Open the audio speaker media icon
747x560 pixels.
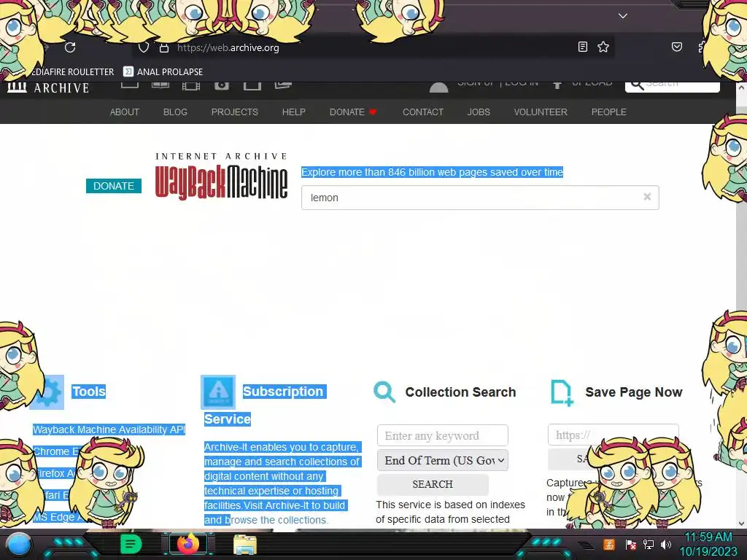(x=222, y=86)
